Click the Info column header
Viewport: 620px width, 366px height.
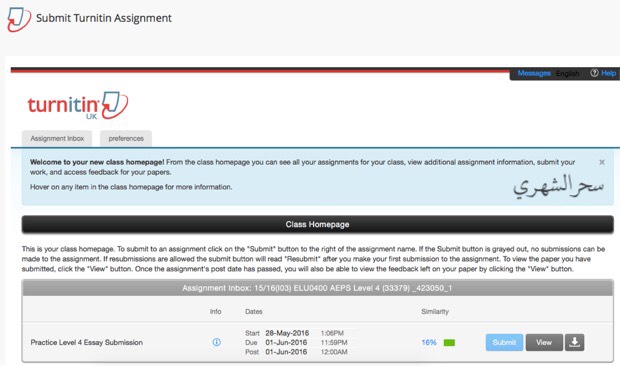click(x=215, y=311)
